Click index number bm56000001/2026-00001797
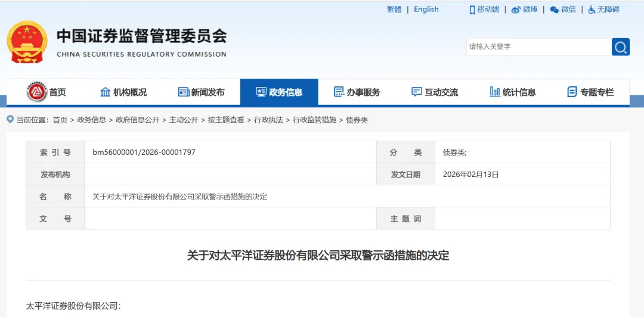The image size is (644, 317). (x=144, y=153)
